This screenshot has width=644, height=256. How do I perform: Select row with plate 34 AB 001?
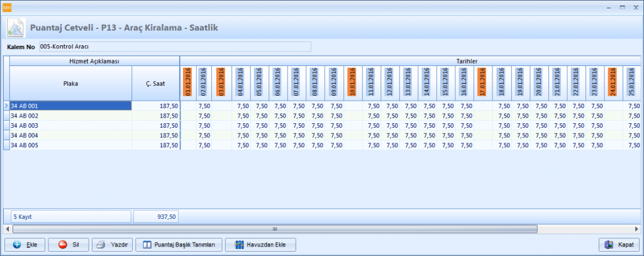point(69,106)
